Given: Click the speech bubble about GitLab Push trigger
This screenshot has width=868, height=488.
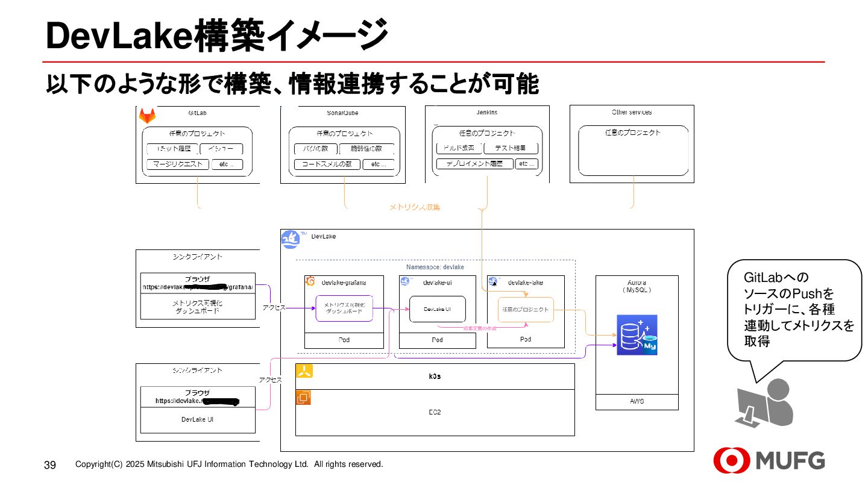Looking at the screenshot, I should click(794, 310).
